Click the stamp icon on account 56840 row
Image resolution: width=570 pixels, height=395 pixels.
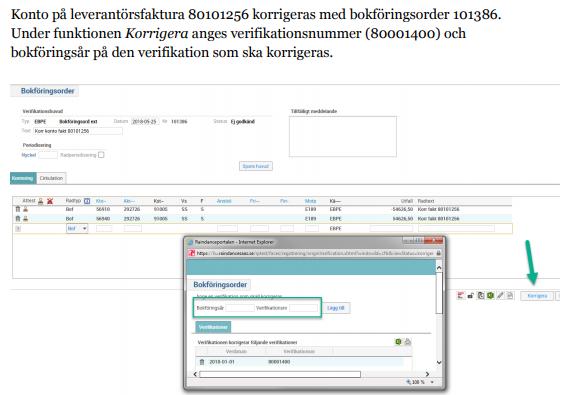coord(25,218)
